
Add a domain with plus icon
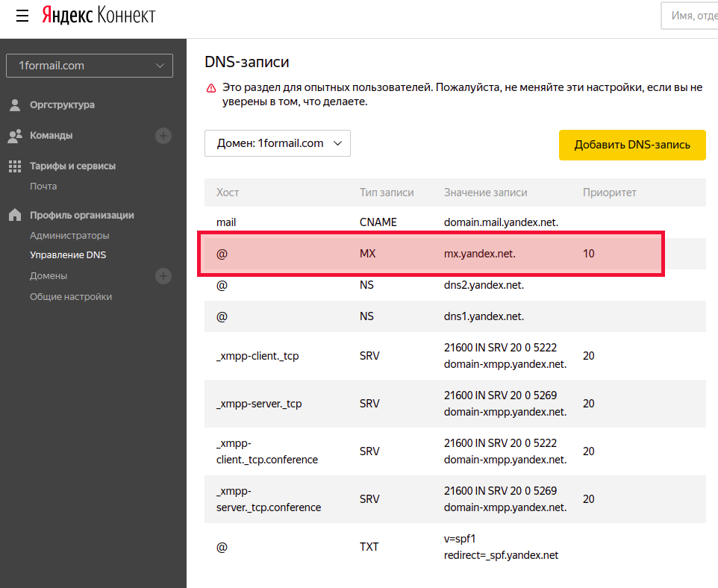163,276
